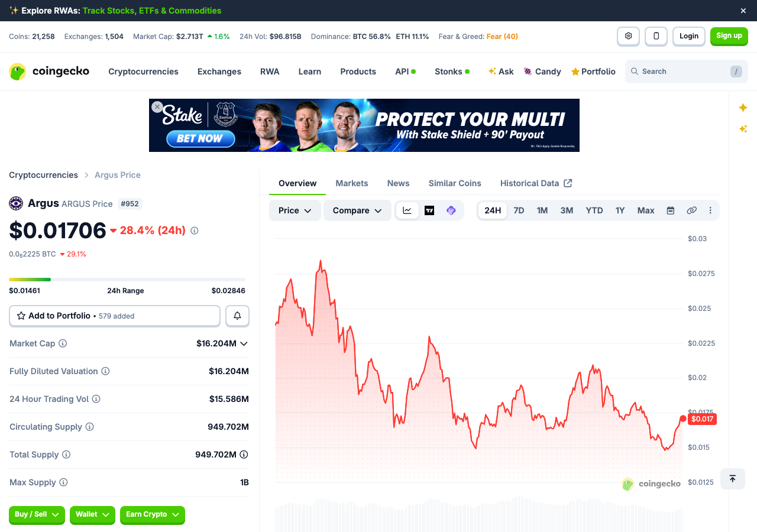Click the 24h Range price bar

[127, 279]
